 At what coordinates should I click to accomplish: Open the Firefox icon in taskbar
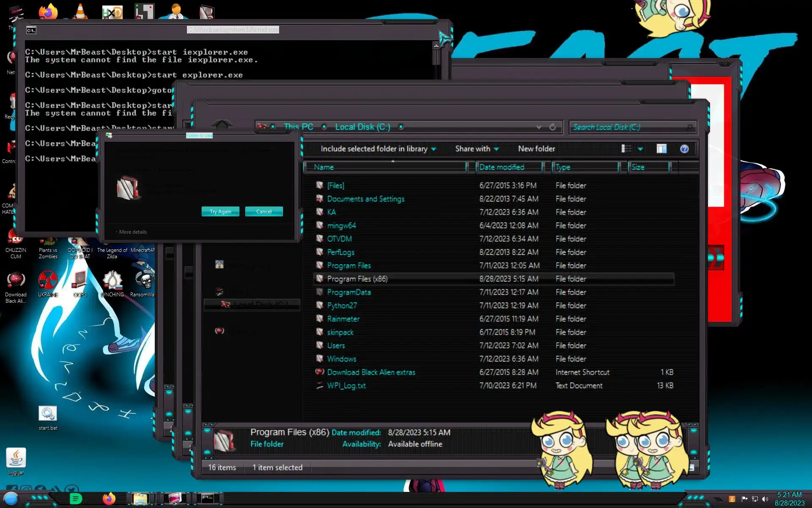pyautogui.click(x=109, y=499)
